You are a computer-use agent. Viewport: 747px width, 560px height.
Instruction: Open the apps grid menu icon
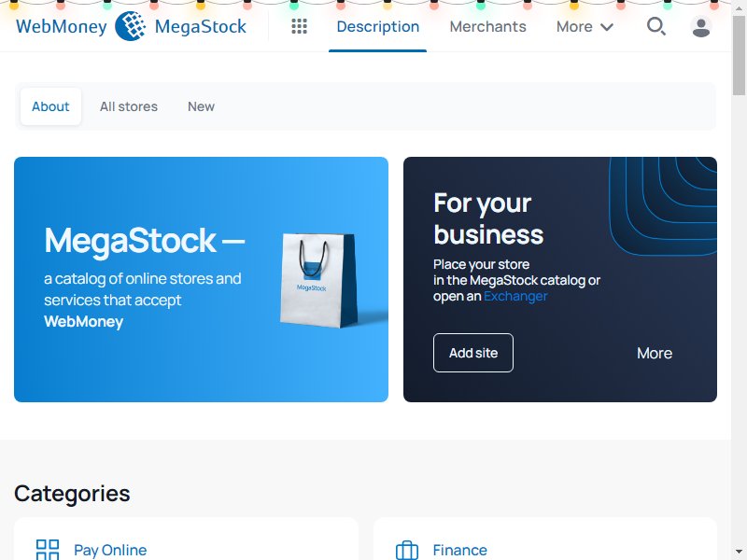(x=299, y=26)
